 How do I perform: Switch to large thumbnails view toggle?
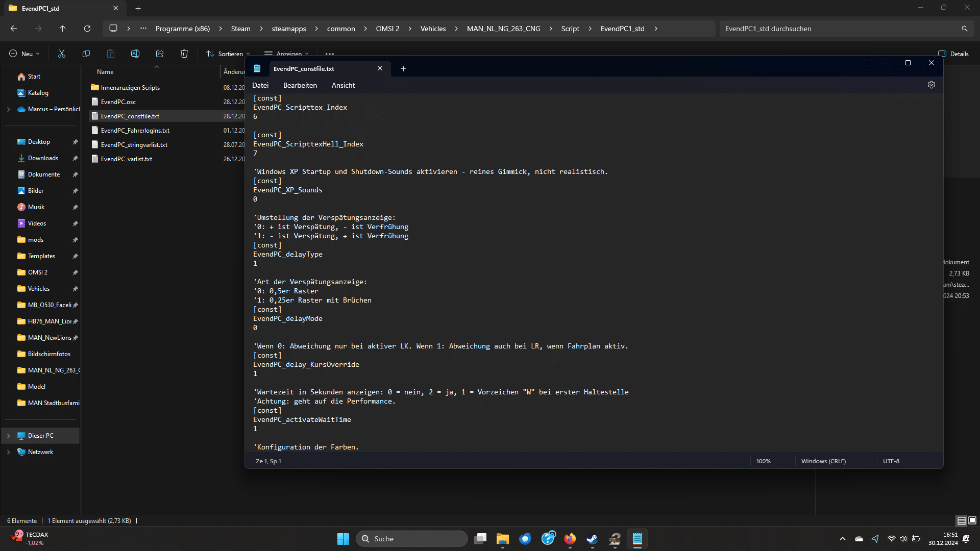click(x=972, y=520)
